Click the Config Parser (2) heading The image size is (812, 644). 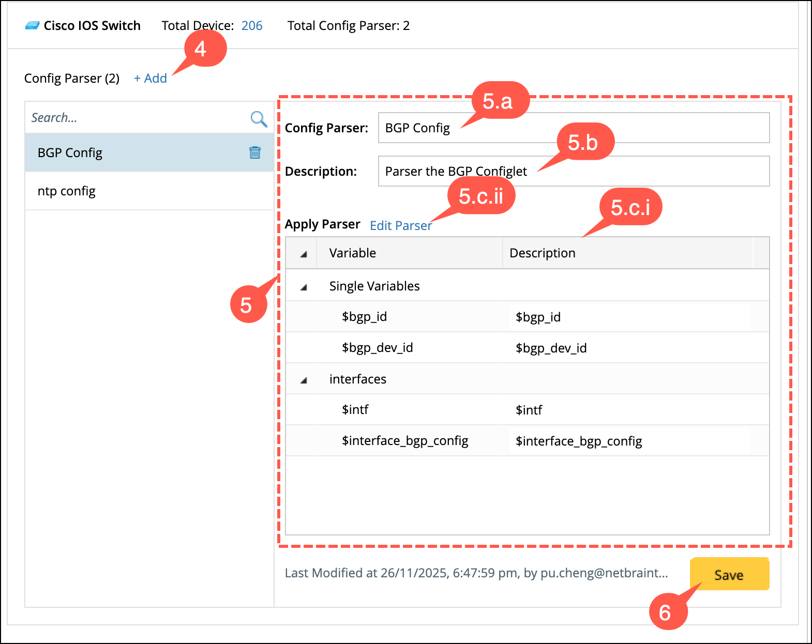point(72,78)
